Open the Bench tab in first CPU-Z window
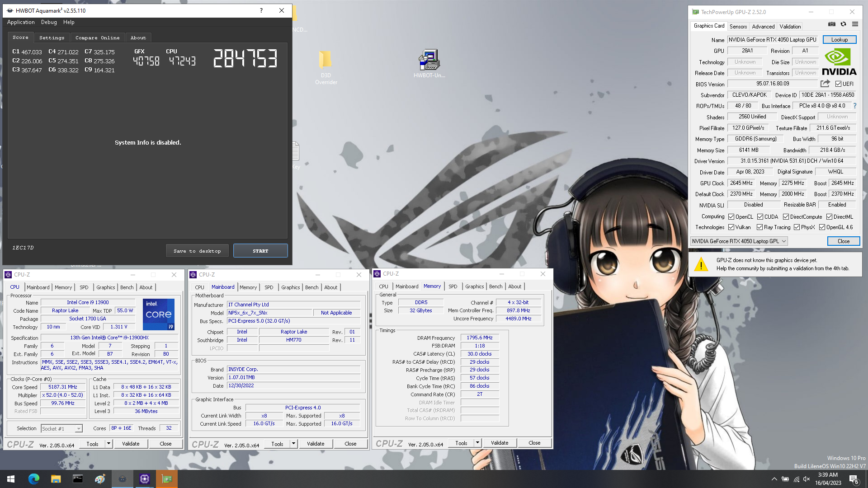The width and height of the screenshot is (868, 488). pos(127,287)
